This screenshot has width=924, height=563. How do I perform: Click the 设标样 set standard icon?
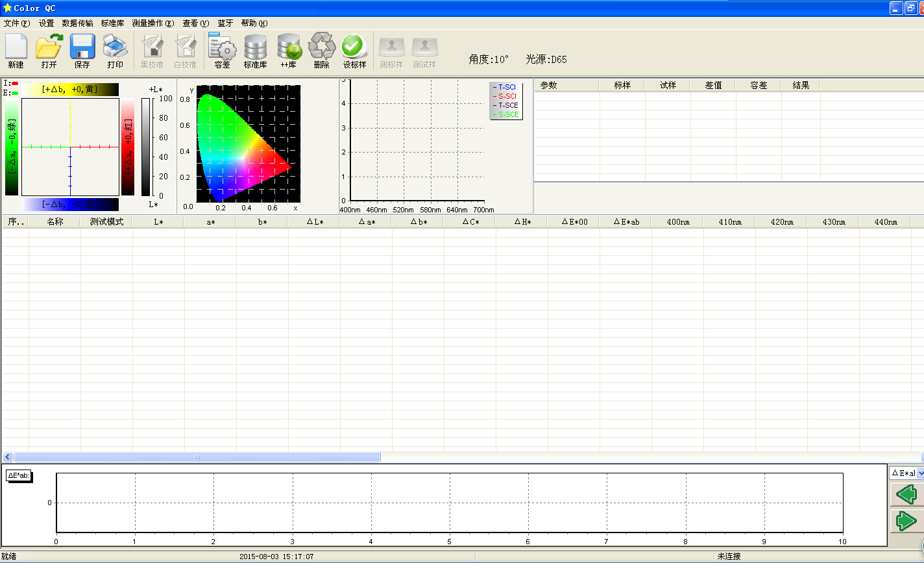pos(355,51)
